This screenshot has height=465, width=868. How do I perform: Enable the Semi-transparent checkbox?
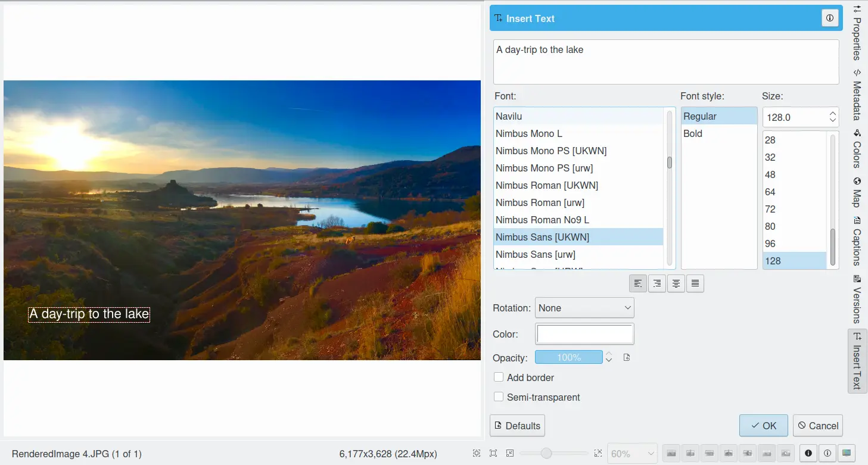tap(499, 397)
